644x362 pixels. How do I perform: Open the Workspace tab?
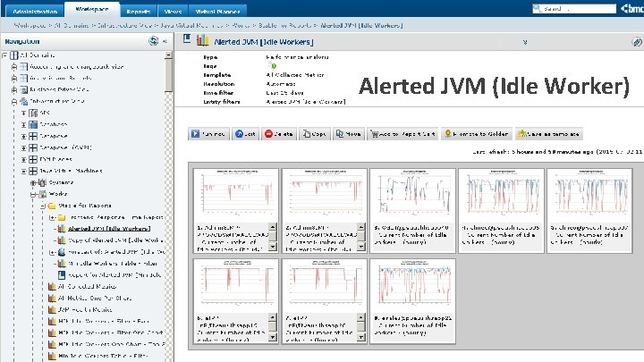pyautogui.click(x=92, y=10)
